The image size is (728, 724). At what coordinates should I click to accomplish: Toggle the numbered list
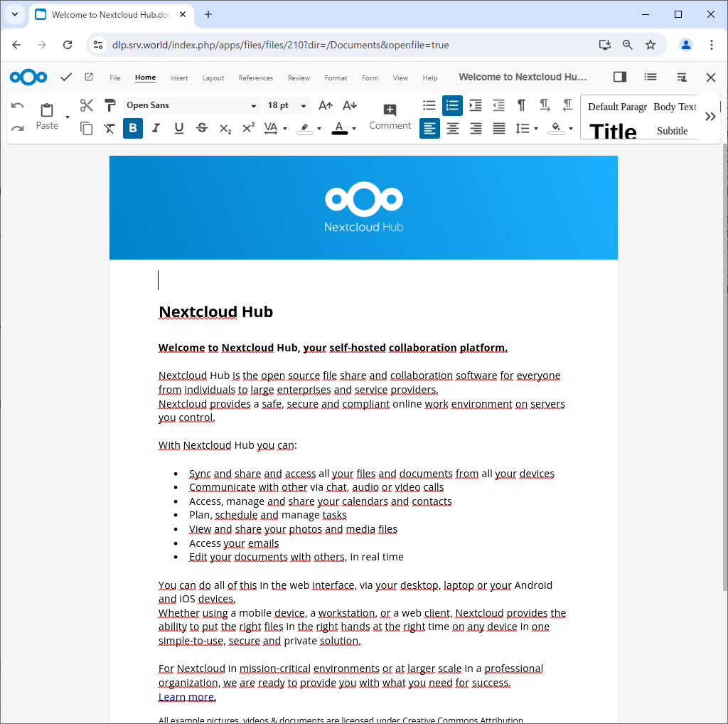(452, 105)
